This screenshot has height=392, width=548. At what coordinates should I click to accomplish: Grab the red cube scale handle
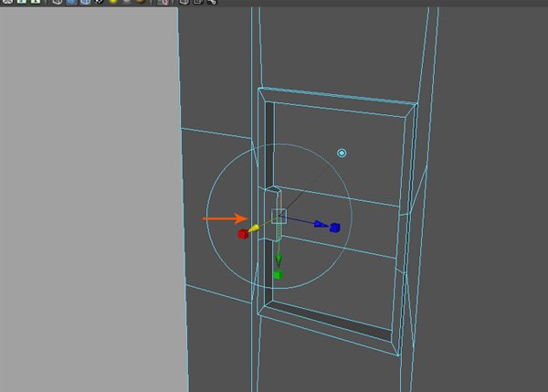[x=243, y=234]
